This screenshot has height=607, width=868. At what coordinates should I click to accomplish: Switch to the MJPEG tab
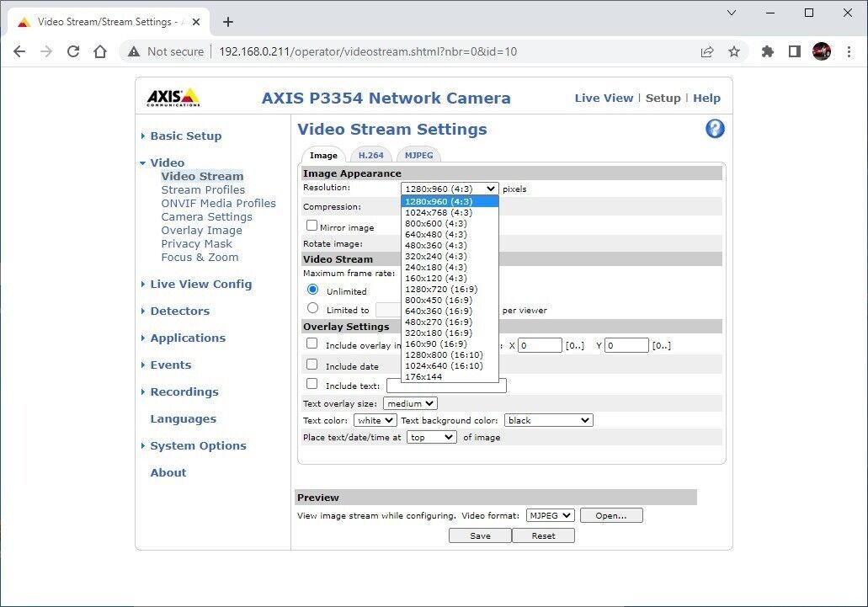tap(418, 156)
